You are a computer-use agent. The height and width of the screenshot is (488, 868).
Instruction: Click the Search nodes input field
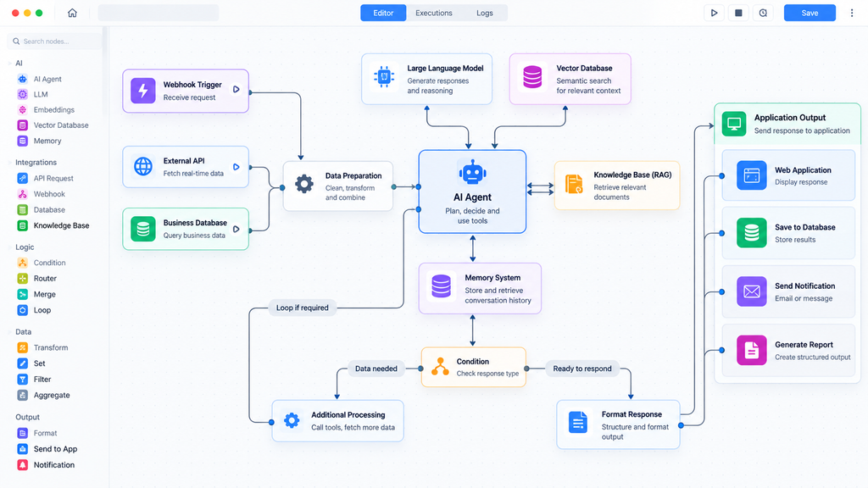coord(54,41)
